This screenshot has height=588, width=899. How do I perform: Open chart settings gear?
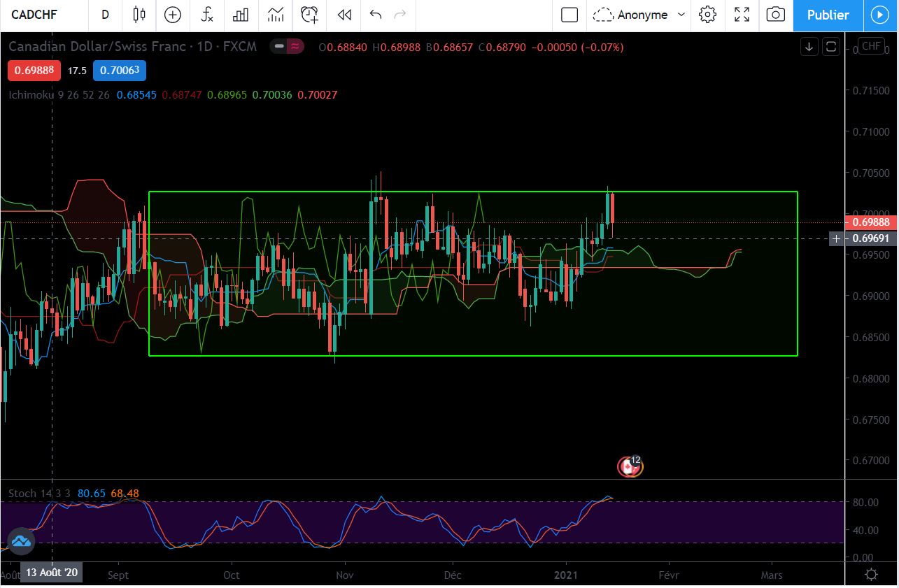pos(707,15)
